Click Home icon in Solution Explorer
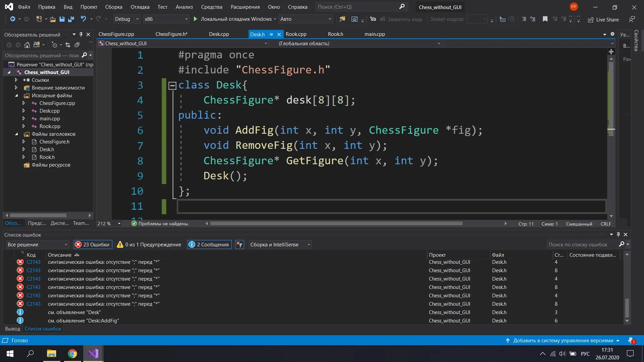Image resolution: width=644 pixels, height=362 pixels. click(27, 45)
